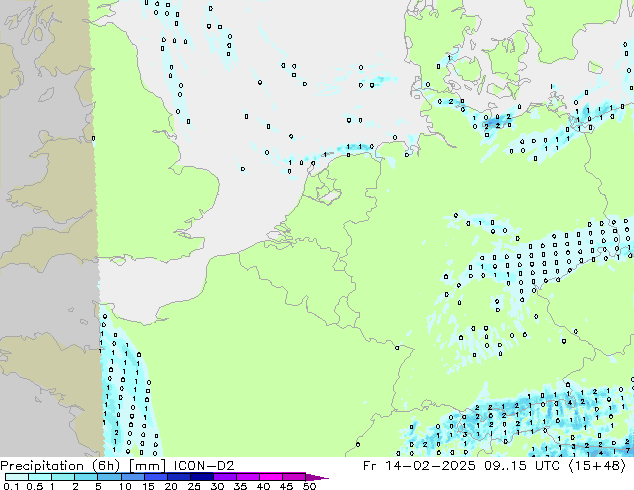Click the '0.5' legend scale label
Screen dimensions: 634x490
pos(35,486)
